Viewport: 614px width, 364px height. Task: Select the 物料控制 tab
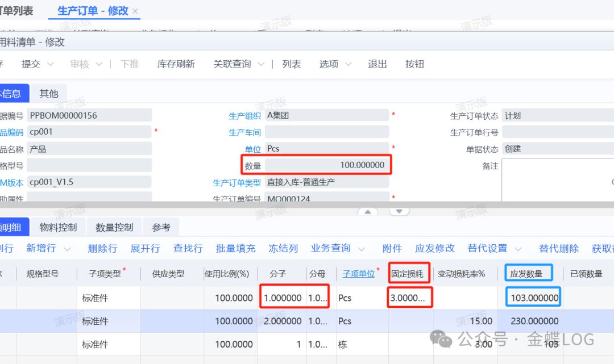click(58, 227)
